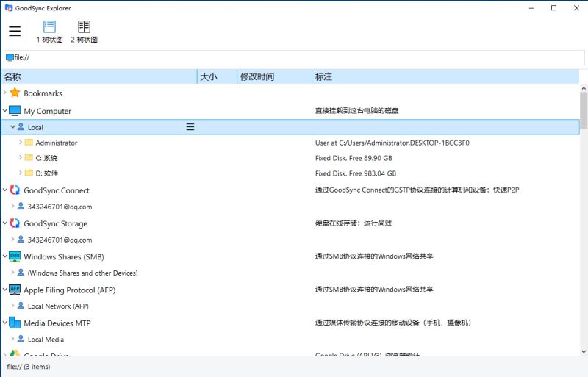Click the GoodSync Connect logo icon

pyautogui.click(x=15, y=190)
